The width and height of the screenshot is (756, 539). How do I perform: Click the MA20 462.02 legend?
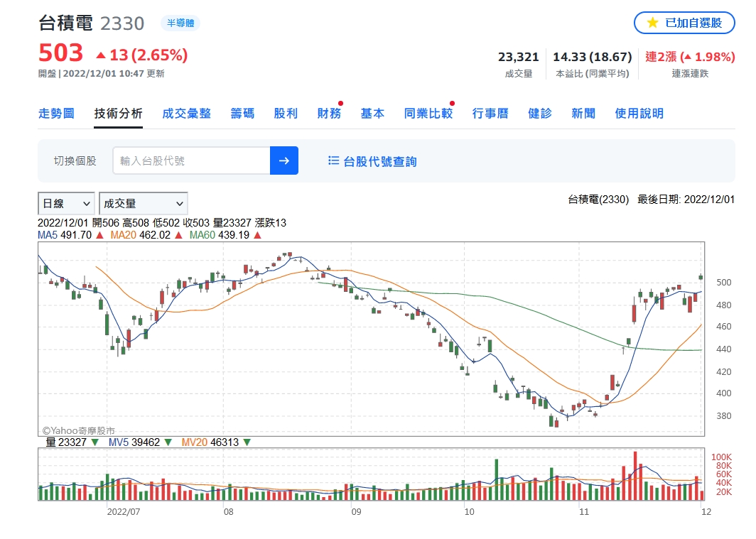click(146, 235)
